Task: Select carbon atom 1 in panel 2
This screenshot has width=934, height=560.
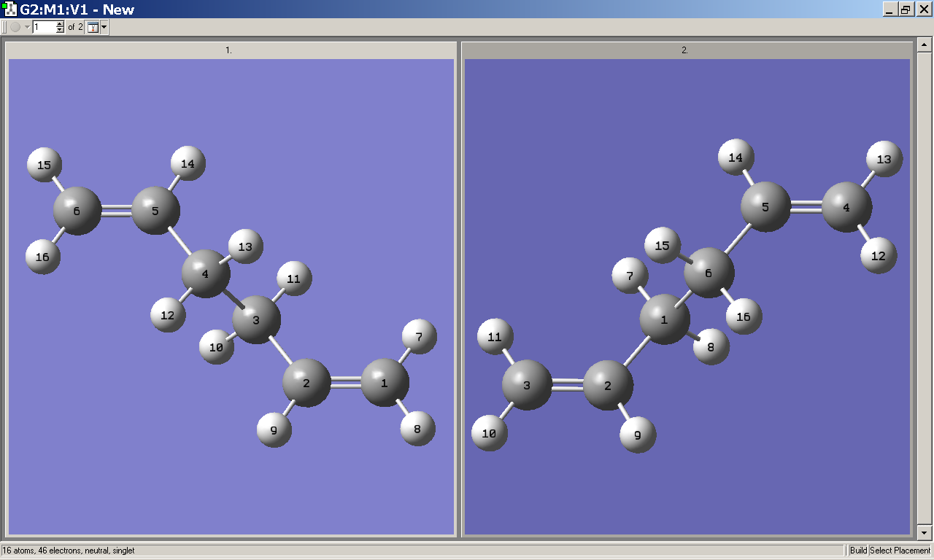Action: point(664,319)
